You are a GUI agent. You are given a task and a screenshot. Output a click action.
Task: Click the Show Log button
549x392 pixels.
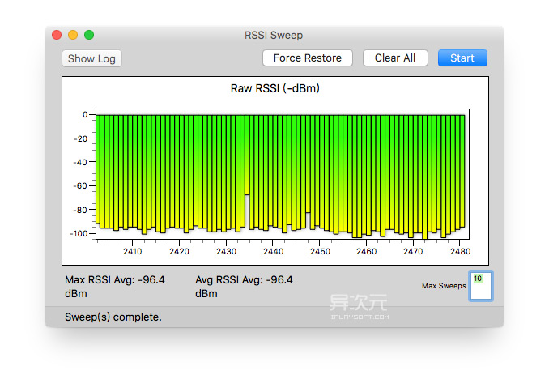click(91, 58)
